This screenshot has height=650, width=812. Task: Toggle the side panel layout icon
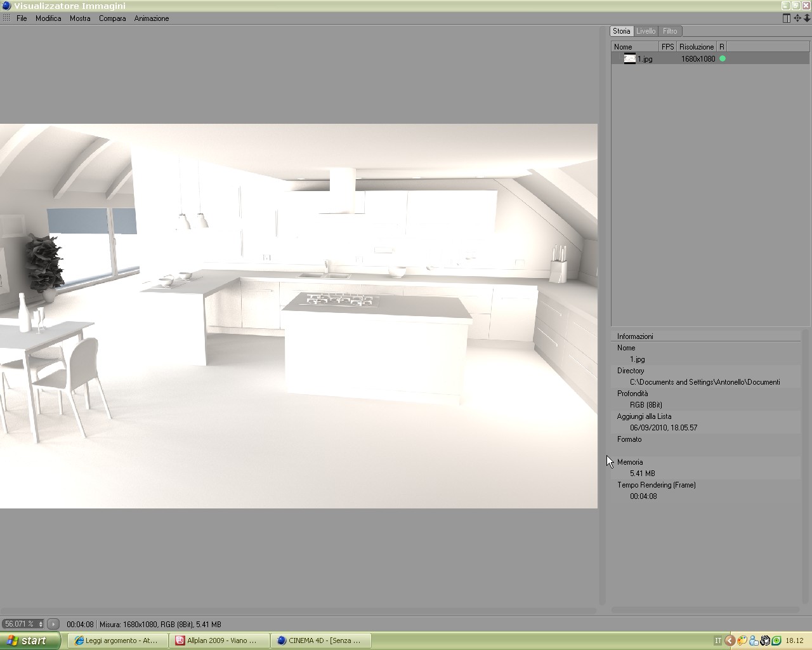[787, 18]
